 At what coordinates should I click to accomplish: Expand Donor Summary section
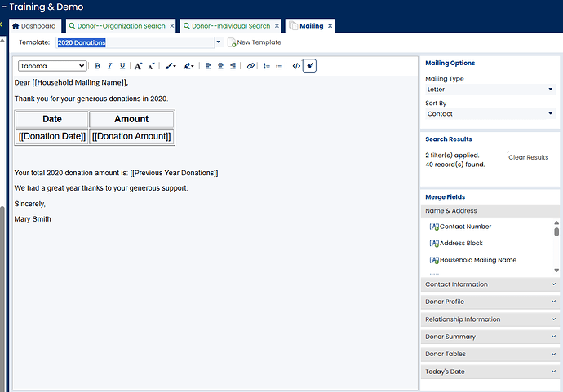coord(490,337)
